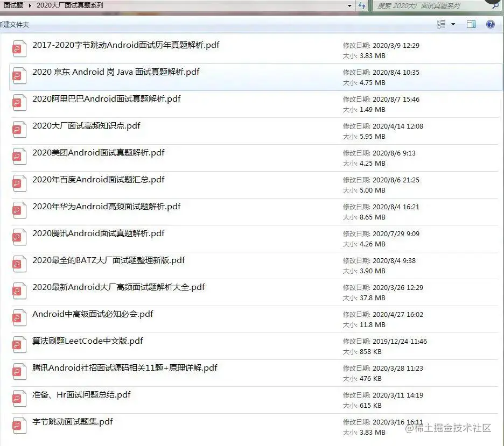
Task: Click modified date 2020/8/4 10:35
Action: pos(396,73)
